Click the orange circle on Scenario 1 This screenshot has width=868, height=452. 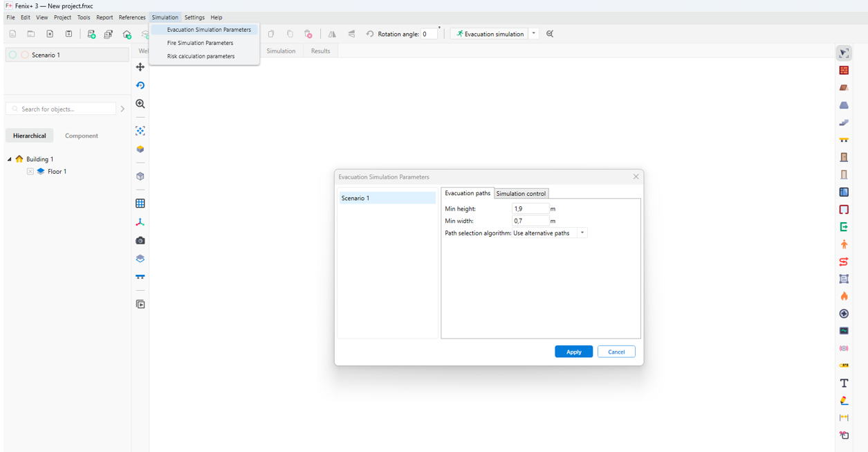point(25,55)
